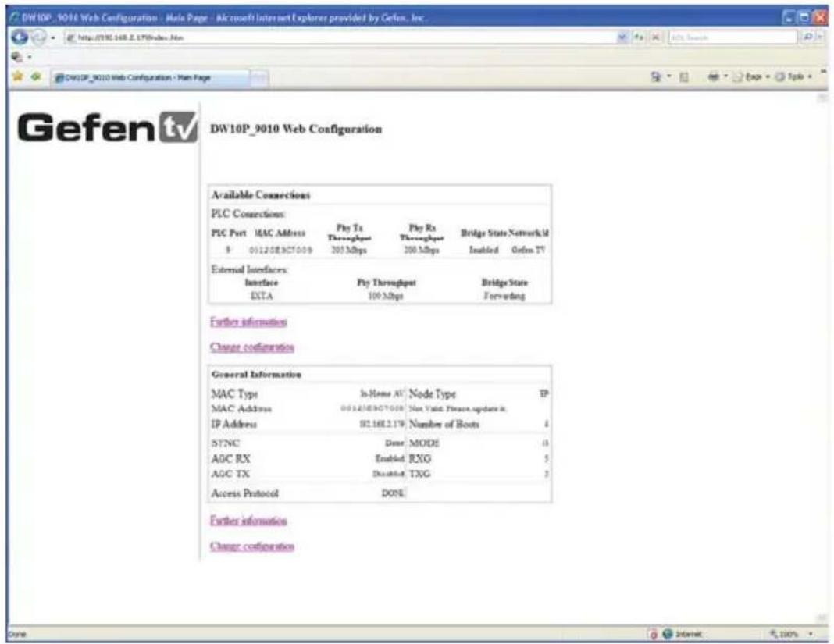This screenshot has height=644, width=834.
Task: Open the Tools menu in command bar
Action: point(793,77)
